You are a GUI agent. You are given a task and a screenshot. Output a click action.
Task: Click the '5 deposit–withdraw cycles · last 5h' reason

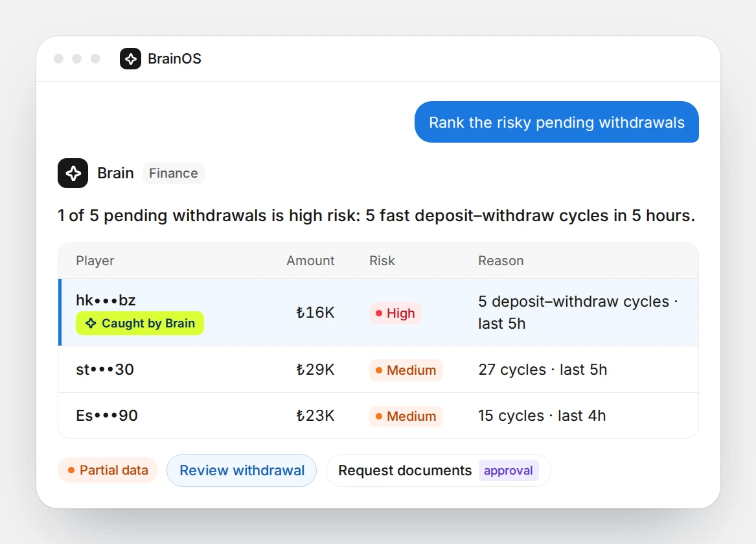pos(578,313)
